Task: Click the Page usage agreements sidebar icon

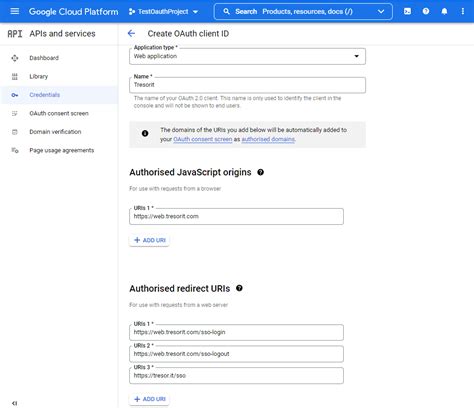Action: [15, 150]
